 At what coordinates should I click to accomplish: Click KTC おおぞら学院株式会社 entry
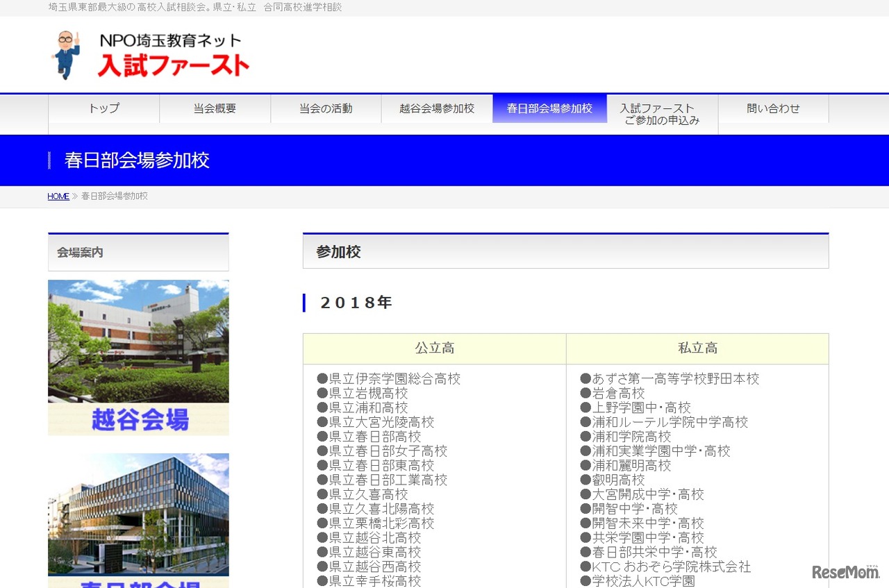(666, 566)
